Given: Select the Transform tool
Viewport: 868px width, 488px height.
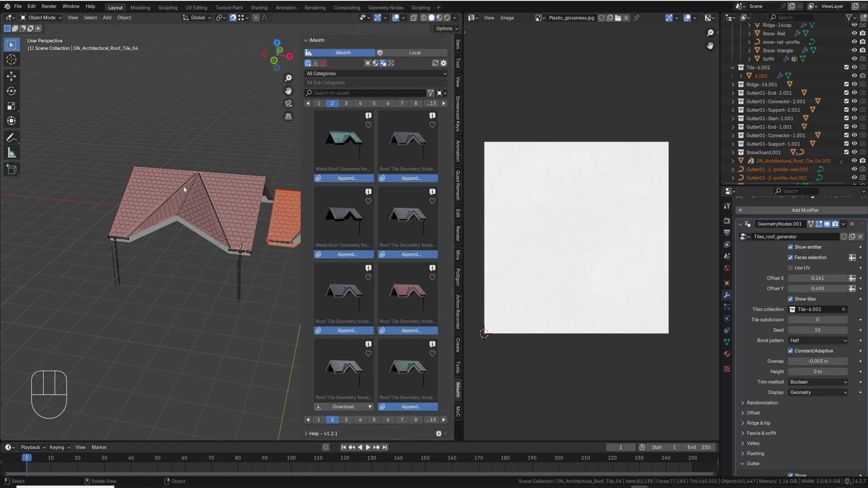Looking at the screenshot, I should 11,121.
